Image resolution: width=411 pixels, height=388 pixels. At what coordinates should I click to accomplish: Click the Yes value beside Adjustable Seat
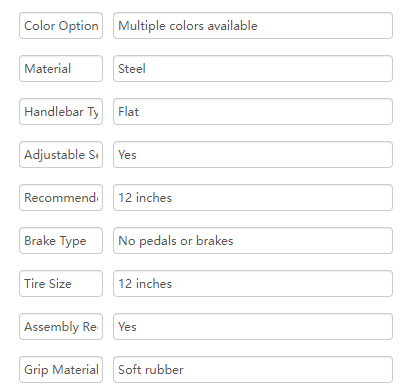pos(253,155)
